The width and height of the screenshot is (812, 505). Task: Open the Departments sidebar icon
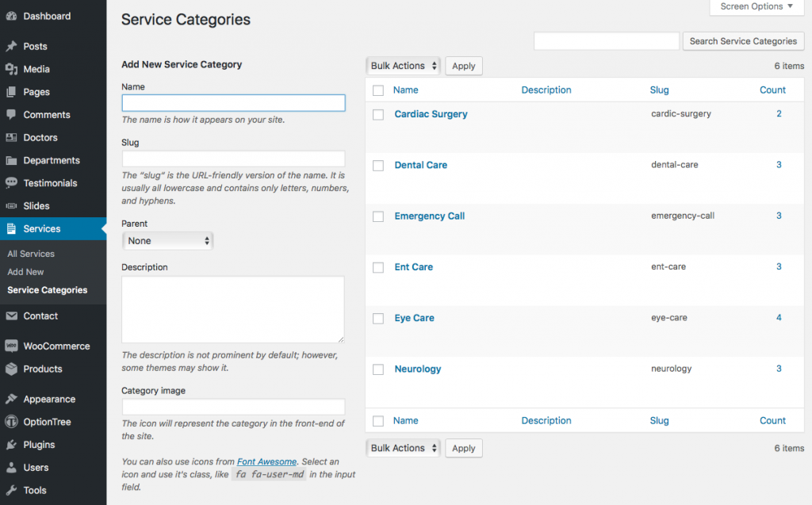coord(11,160)
